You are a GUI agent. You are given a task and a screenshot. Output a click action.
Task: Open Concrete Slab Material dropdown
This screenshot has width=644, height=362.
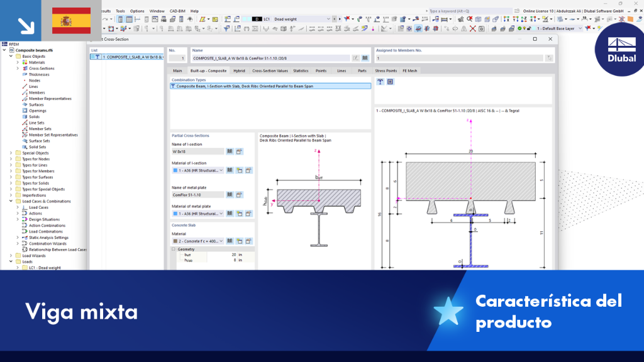[x=221, y=241]
